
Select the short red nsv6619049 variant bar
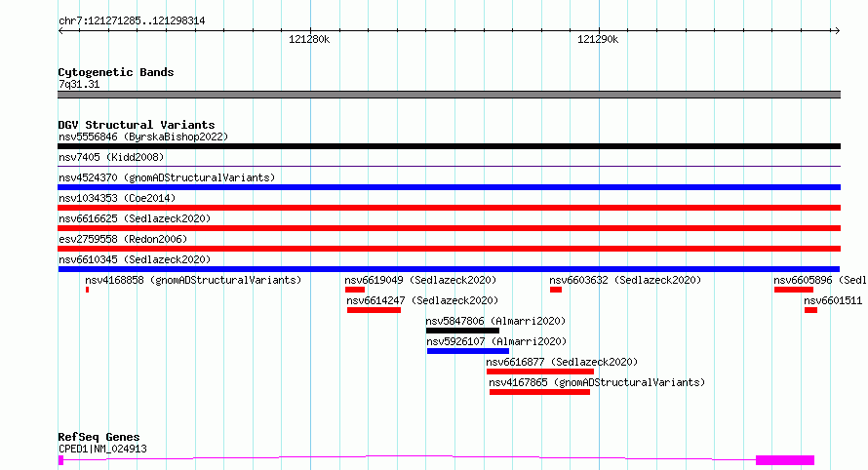pyautogui.click(x=355, y=290)
